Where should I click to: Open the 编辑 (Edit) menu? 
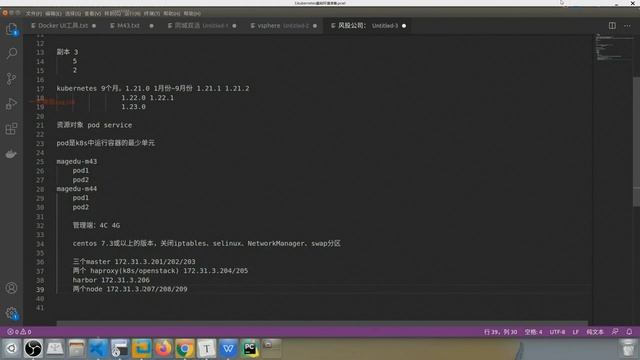click(53, 13)
